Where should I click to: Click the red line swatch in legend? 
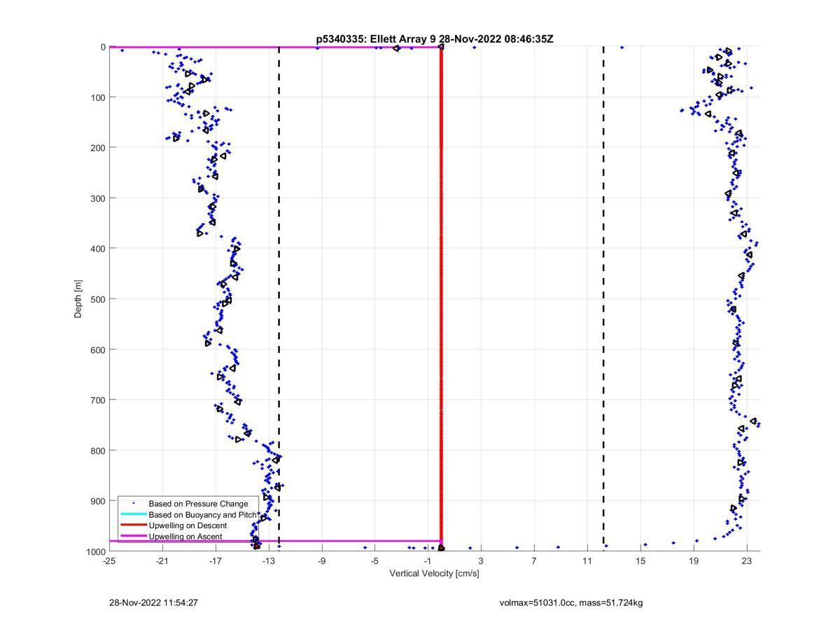[133, 525]
